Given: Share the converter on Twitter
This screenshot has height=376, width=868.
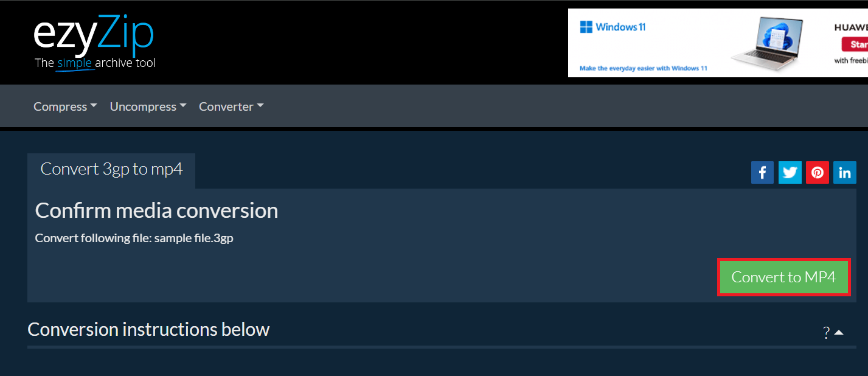Looking at the screenshot, I should 790,172.
